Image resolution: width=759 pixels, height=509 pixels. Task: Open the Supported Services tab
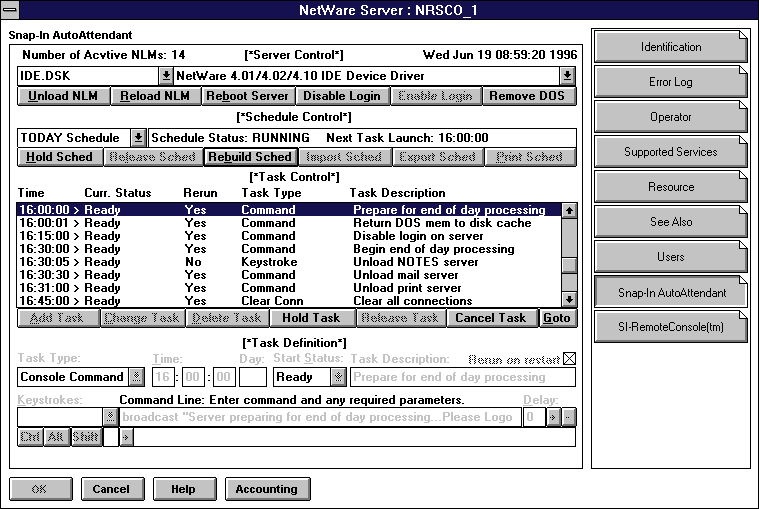click(670, 151)
